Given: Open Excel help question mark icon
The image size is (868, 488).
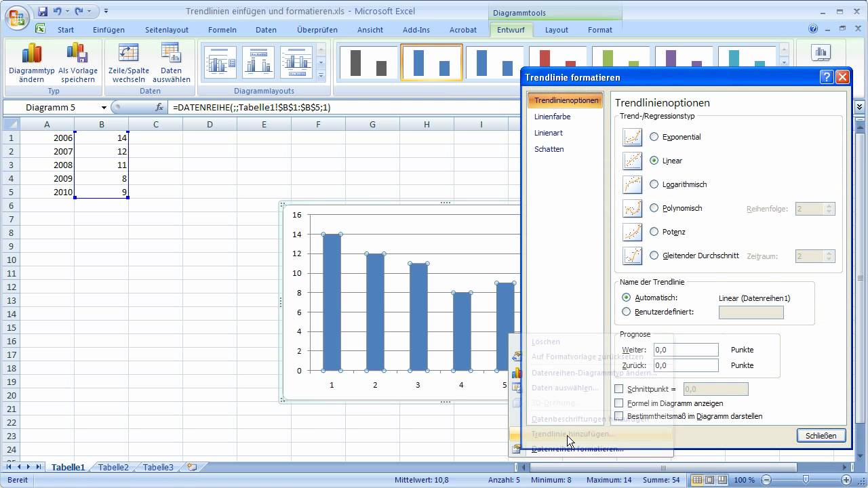Looking at the screenshot, I should click(813, 29).
